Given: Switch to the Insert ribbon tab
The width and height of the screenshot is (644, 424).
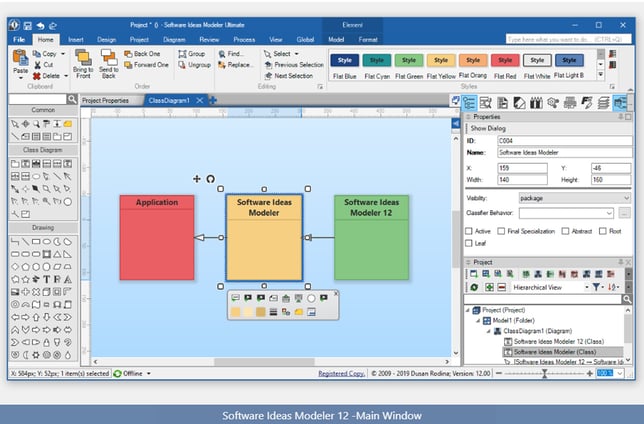Looking at the screenshot, I should tap(76, 39).
